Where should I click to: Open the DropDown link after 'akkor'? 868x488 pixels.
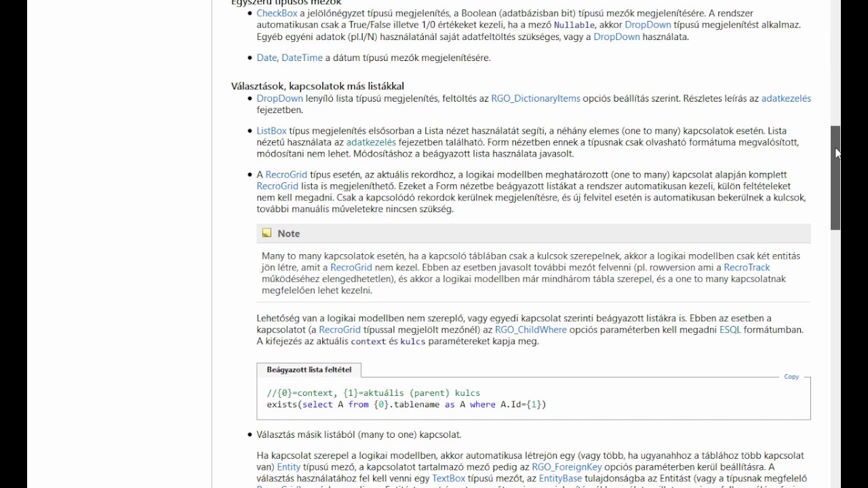click(648, 24)
